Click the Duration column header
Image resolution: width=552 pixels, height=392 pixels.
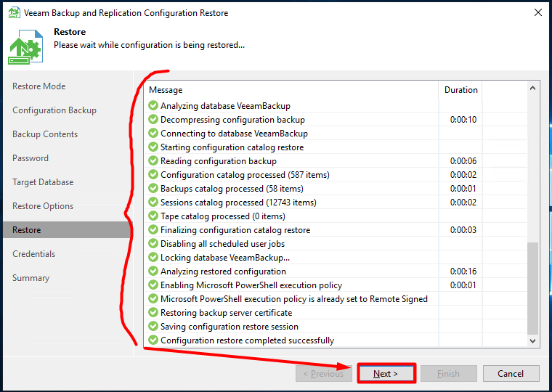tap(460, 90)
